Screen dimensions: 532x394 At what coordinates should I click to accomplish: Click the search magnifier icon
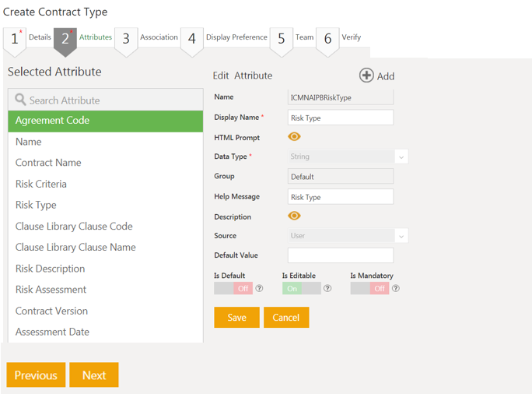coord(20,100)
